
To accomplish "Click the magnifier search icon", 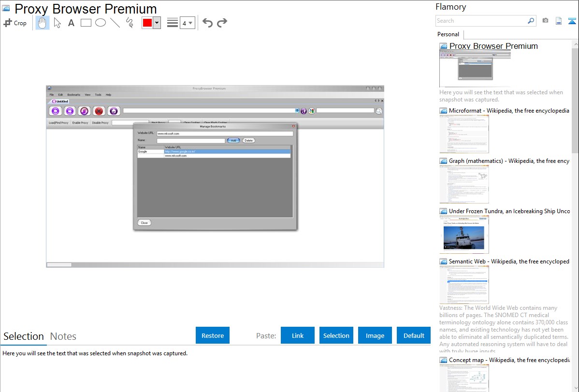I will pos(531,21).
